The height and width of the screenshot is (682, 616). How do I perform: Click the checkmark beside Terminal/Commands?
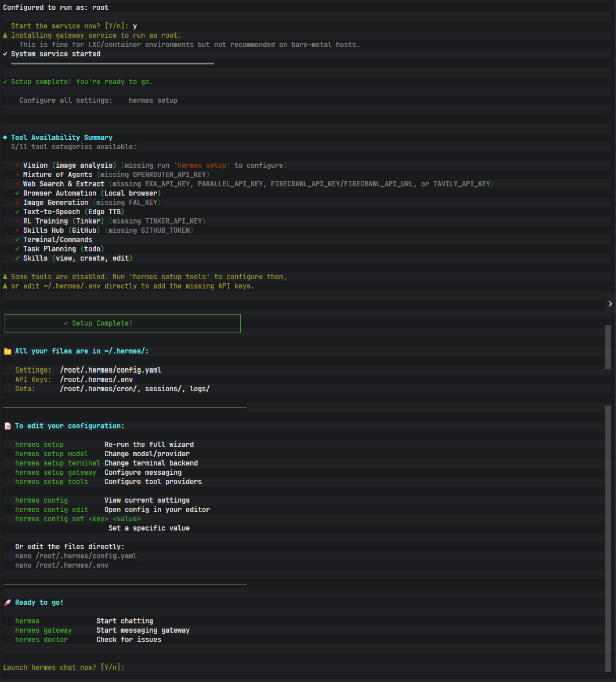pos(17,240)
